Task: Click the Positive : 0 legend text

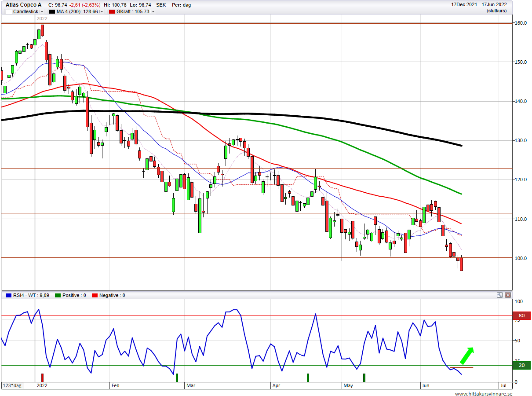Action: (x=74, y=295)
